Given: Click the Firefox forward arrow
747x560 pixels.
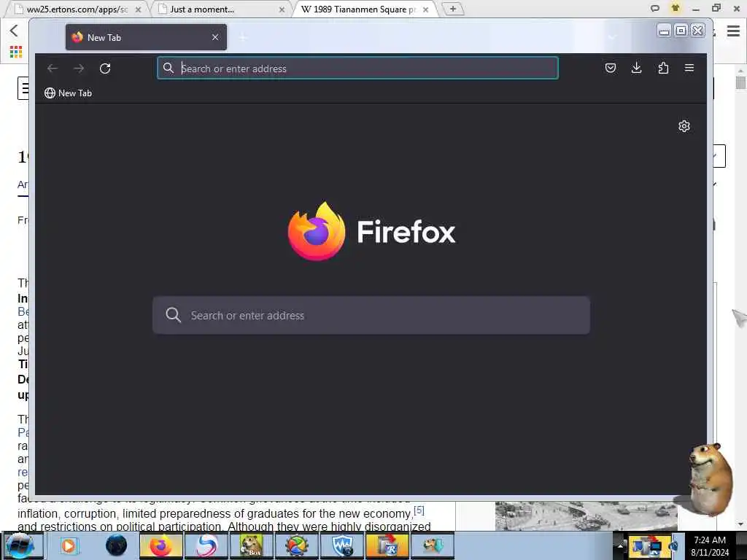Looking at the screenshot, I should coord(79,69).
